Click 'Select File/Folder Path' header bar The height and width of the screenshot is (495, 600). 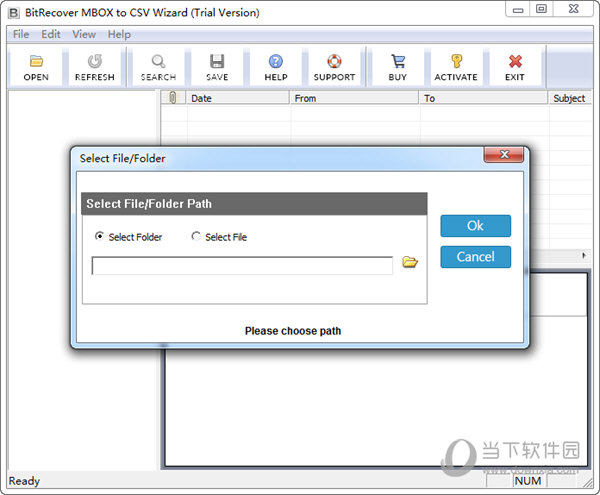click(254, 204)
